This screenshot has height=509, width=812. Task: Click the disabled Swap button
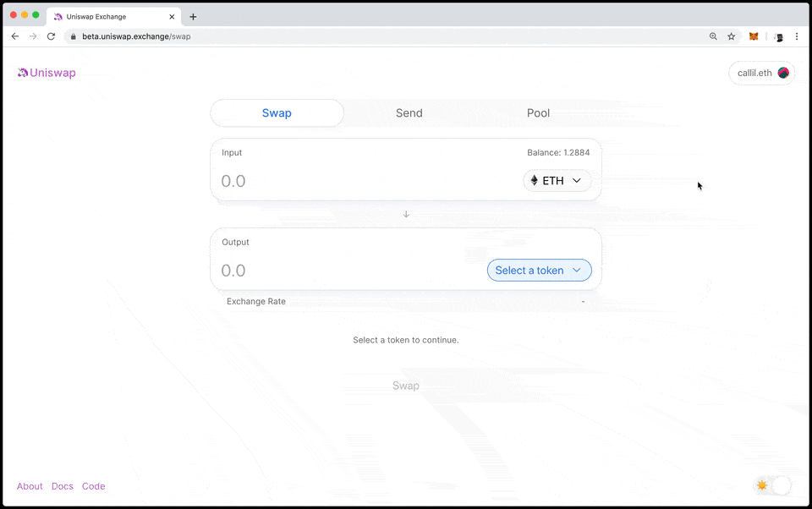tap(405, 386)
